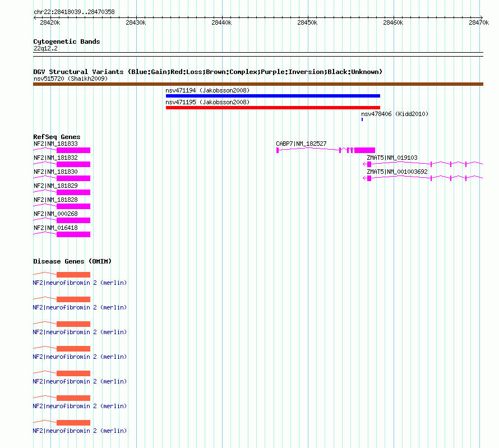499x448 pixels.
Task: Open the RefSeq Genes track title
Action: point(57,137)
